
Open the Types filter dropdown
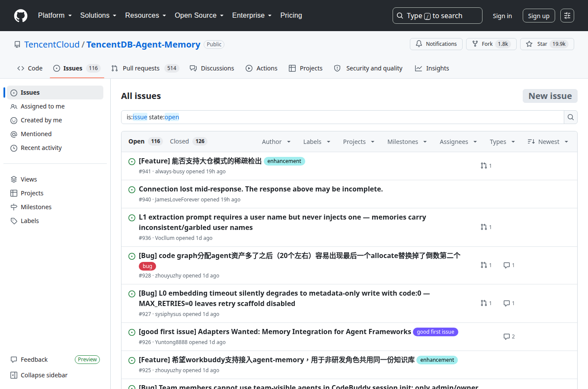502,142
